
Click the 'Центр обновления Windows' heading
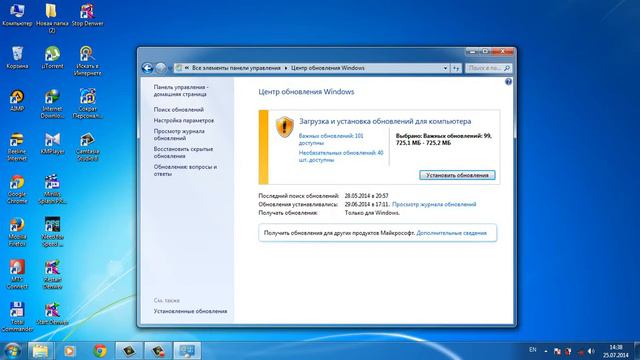click(x=306, y=92)
